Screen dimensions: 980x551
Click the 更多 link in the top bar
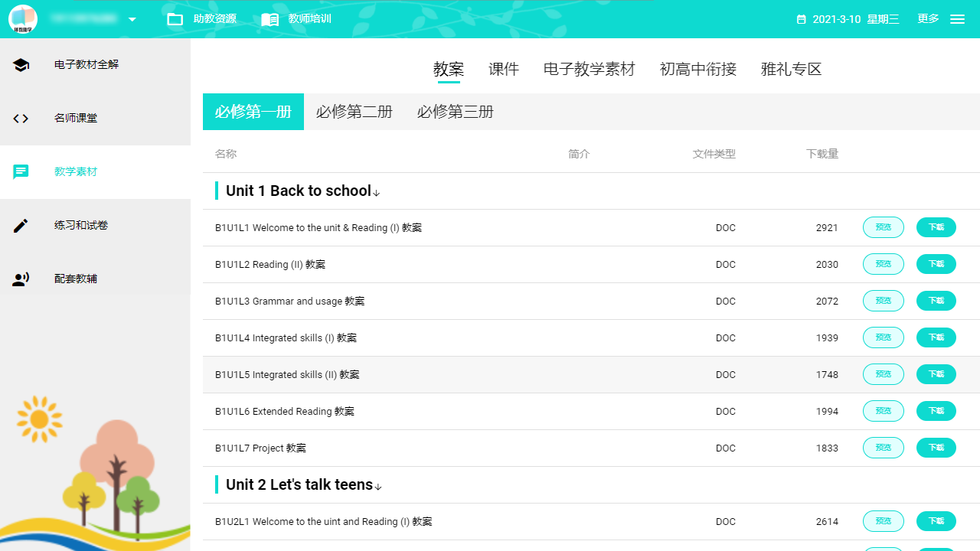(927, 19)
